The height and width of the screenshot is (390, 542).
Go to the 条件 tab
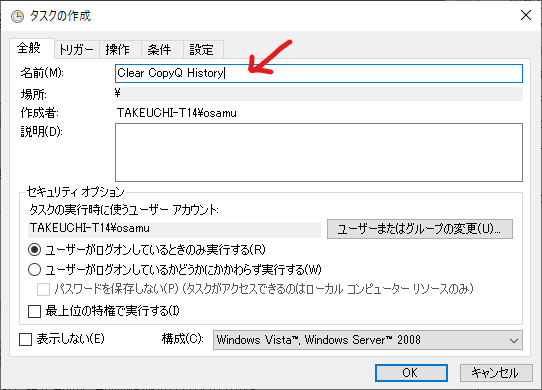159,50
